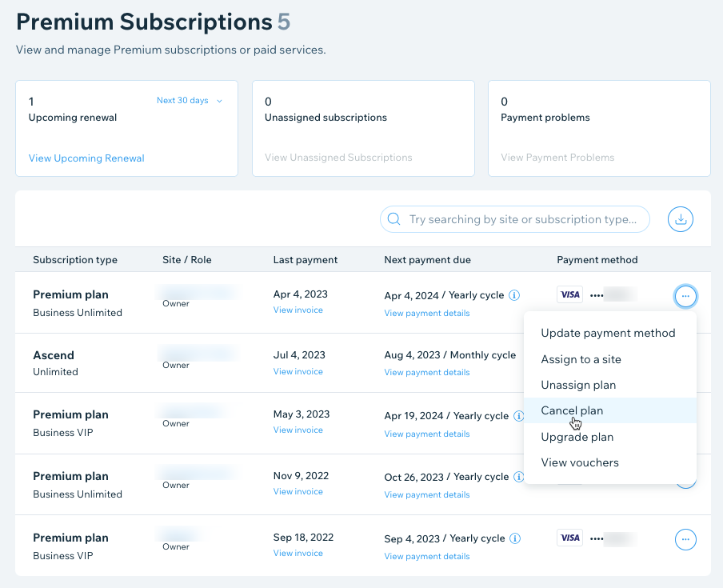The height and width of the screenshot is (588, 723).
Task: Click the three-dot button on first Premium plan
Action: (x=685, y=297)
